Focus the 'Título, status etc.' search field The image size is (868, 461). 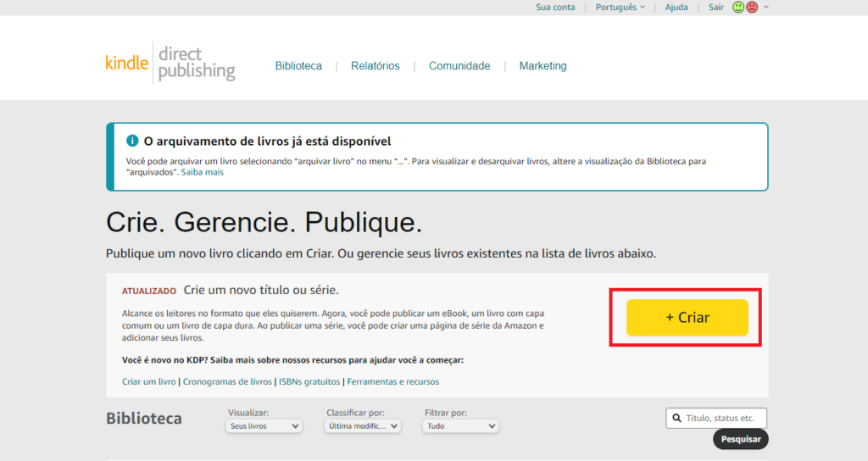tap(716, 418)
